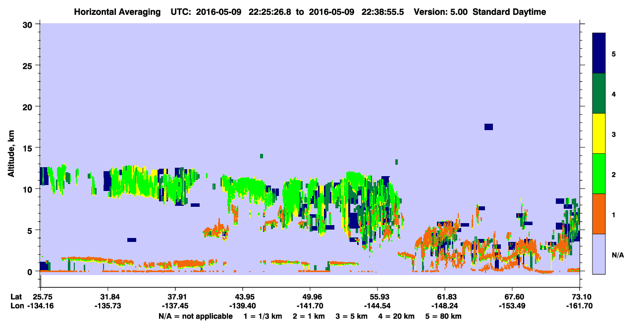Click the 'N/A = not applicable' caption
The height and width of the screenshot is (330, 644).
pyautogui.click(x=195, y=316)
